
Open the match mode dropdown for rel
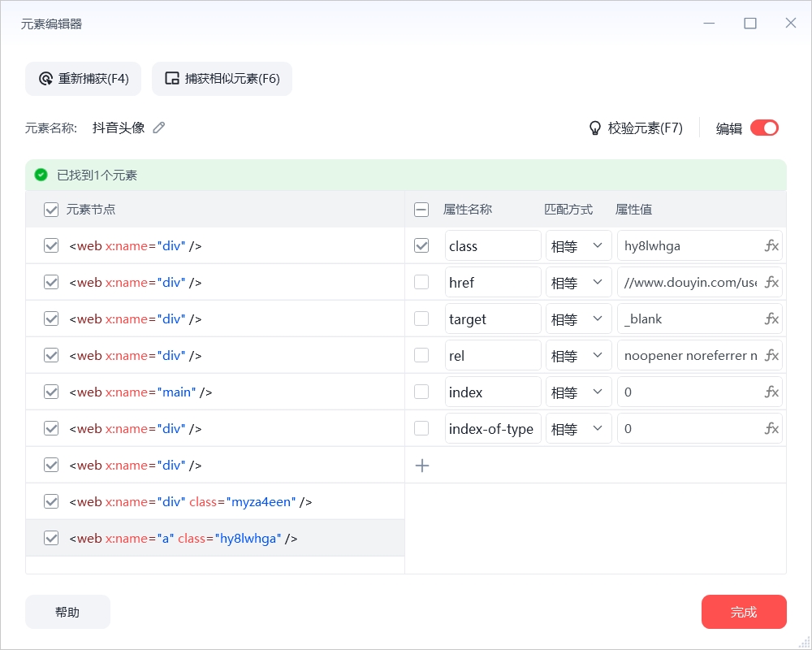click(x=578, y=356)
